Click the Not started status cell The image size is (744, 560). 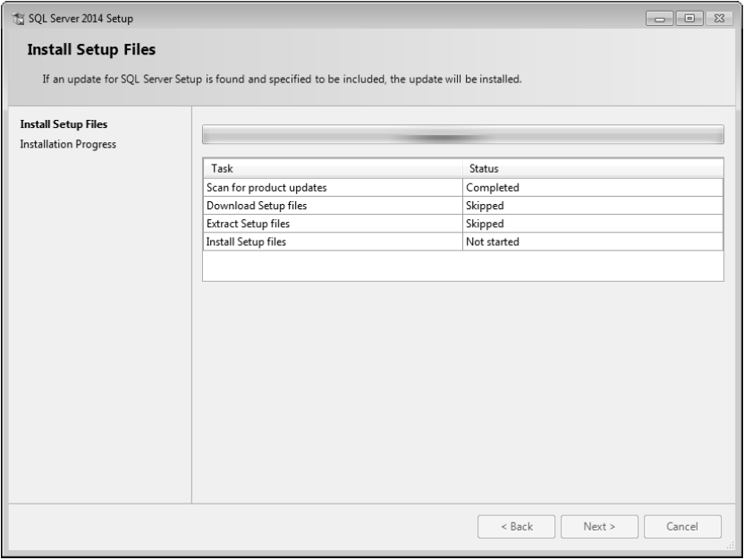(x=593, y=242)
